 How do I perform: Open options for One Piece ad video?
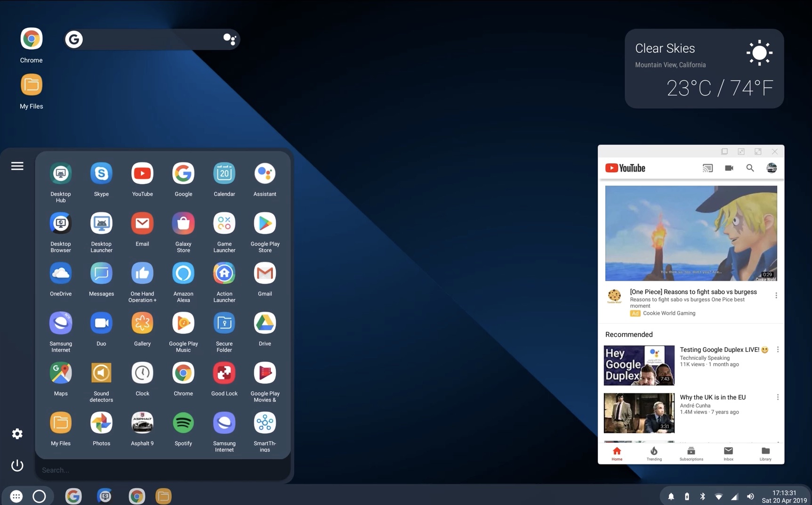coord(776,295)
